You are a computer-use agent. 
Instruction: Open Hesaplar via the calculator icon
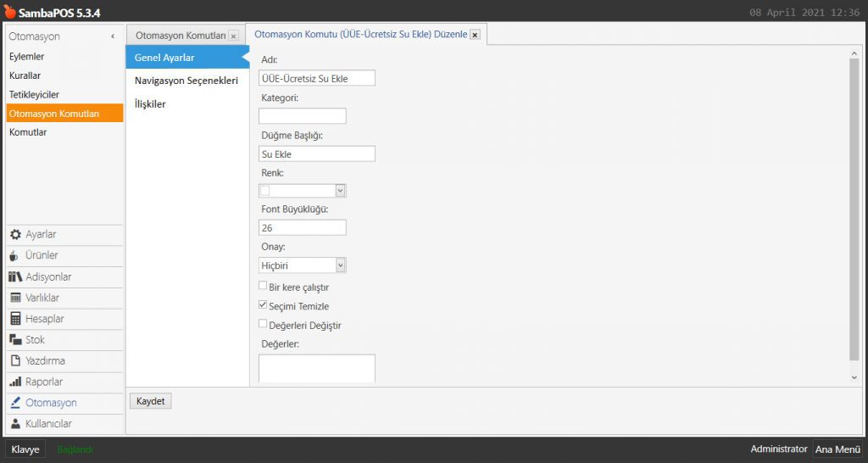click(15, 319)
